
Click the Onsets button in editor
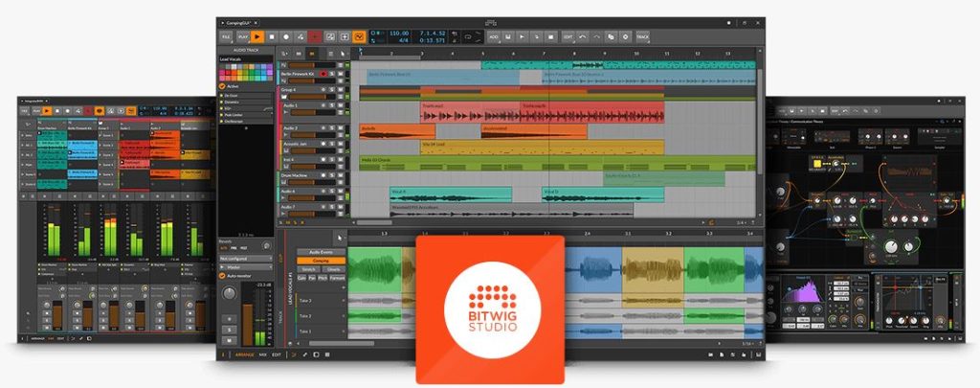[334, 269]
